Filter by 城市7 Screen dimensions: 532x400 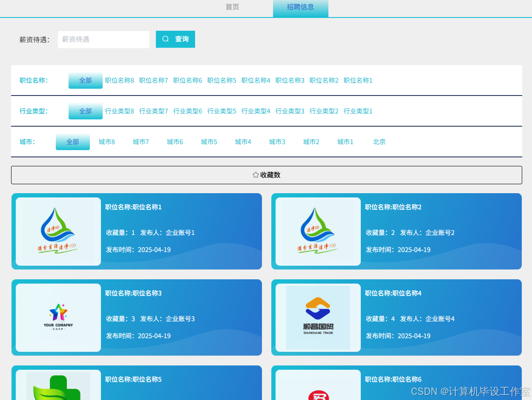tap(141, 142)
